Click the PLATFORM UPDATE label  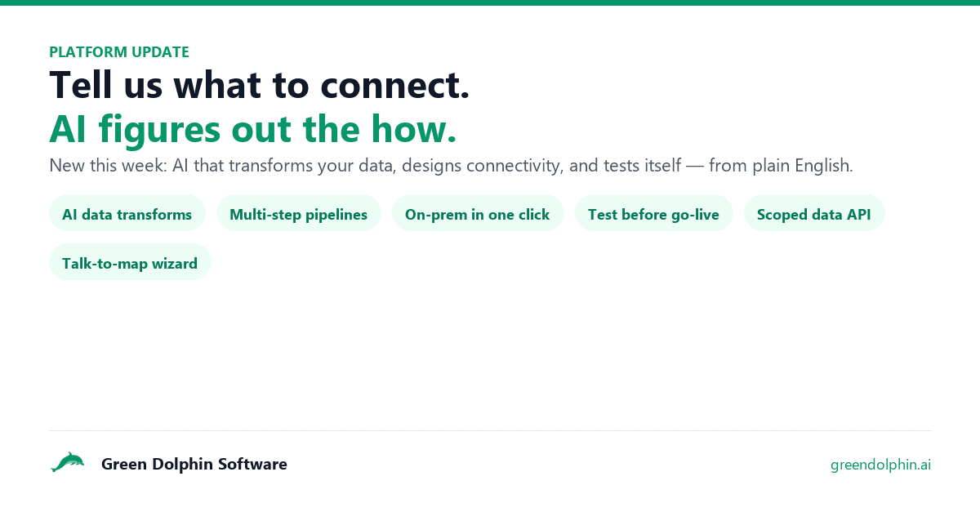(119, 52)
